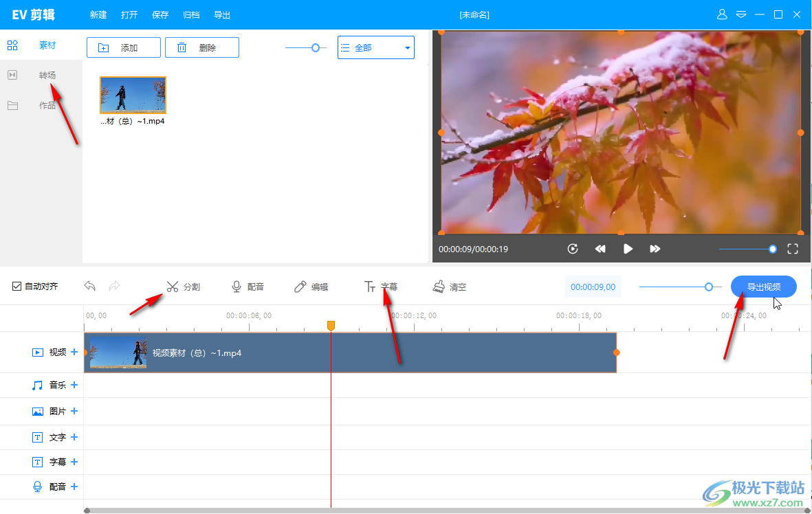Screen dimensions: 812x514
Task: Add a 音乐 track with plus icon
Action: [x=74, y=385]
